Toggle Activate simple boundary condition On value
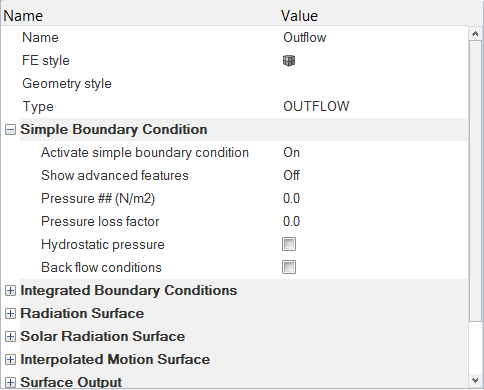Screen dimensions: 484x390 (x=374, y=153)
